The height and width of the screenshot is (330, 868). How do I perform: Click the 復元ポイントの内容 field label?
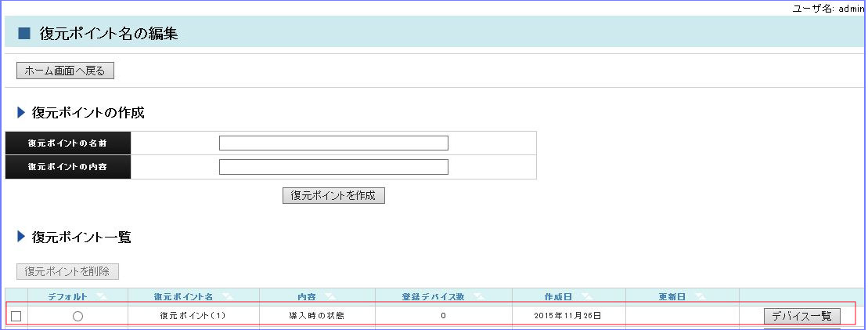pos(67,167)
